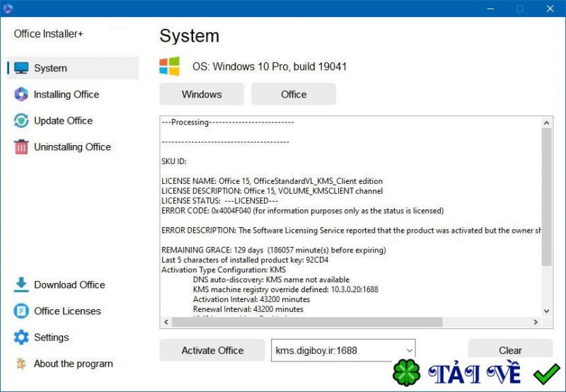
Task: Click the LICENSE STATUS line in log
Action: (x=220, y=201)
